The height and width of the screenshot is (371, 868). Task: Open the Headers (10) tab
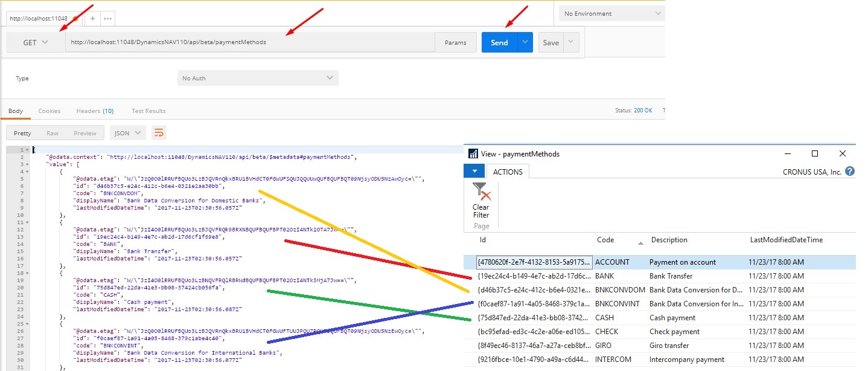point(95,111)
